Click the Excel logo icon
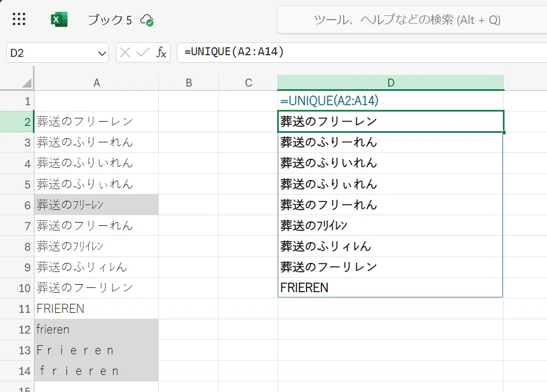Viewport: 547px width, 392px height. 59,20
